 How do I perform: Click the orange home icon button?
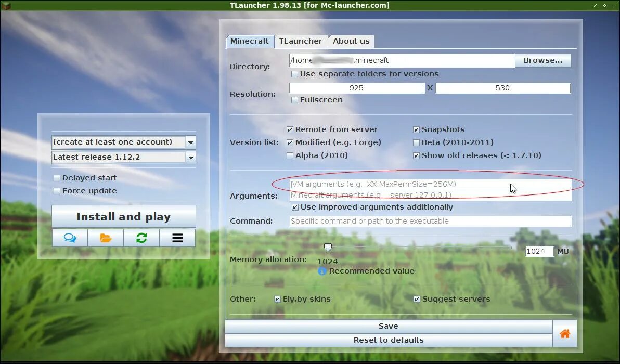[x=565, y=333]
